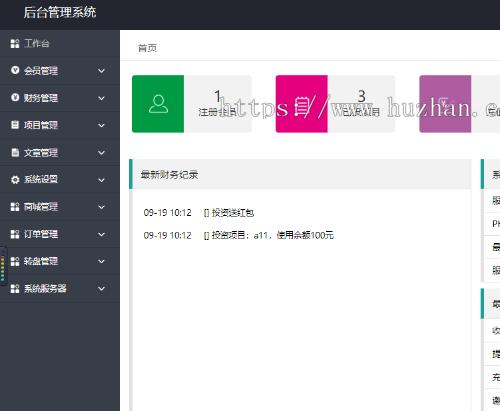Click the 最新财务记录 panel heading
This screenshot has width=500, height=411.
169,175
